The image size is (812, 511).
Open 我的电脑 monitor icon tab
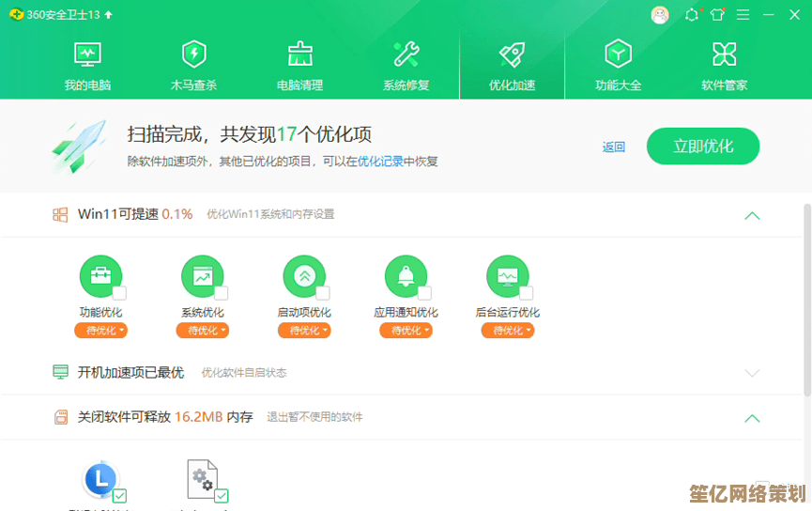tap(87, 67)
